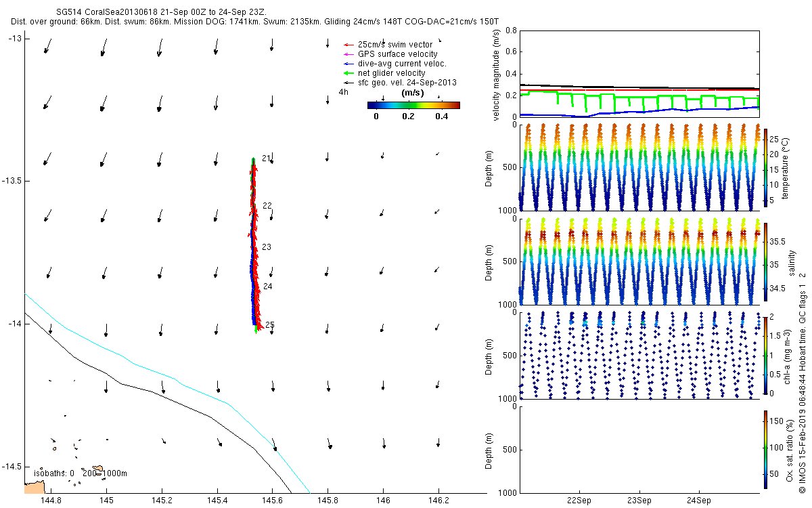Click the '(m/s)' label above the map colorbar
This screenshot has width=812, height=508.
[413, 92]
